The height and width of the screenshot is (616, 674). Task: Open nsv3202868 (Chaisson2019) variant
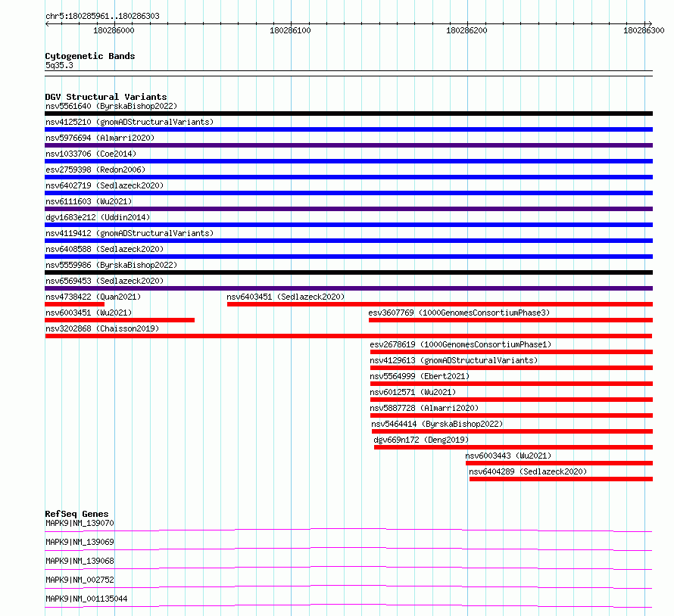pyautogui.click(x=102, y=328)
